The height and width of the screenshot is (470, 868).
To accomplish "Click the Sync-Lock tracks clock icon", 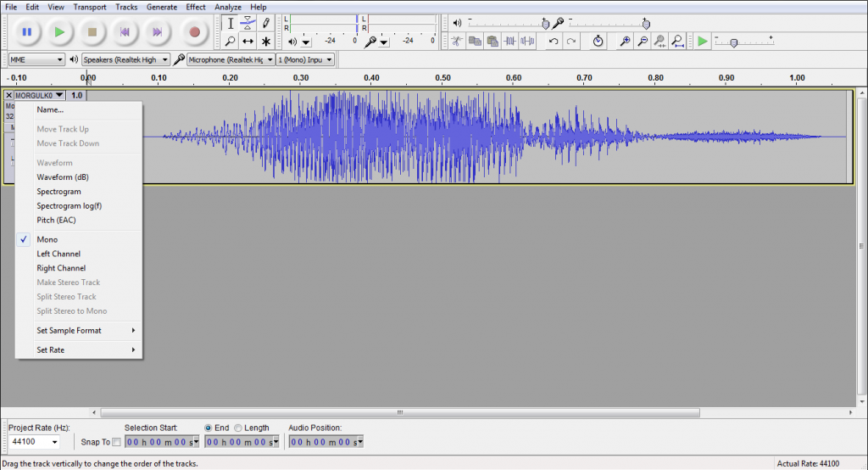I will pos(598,41).
